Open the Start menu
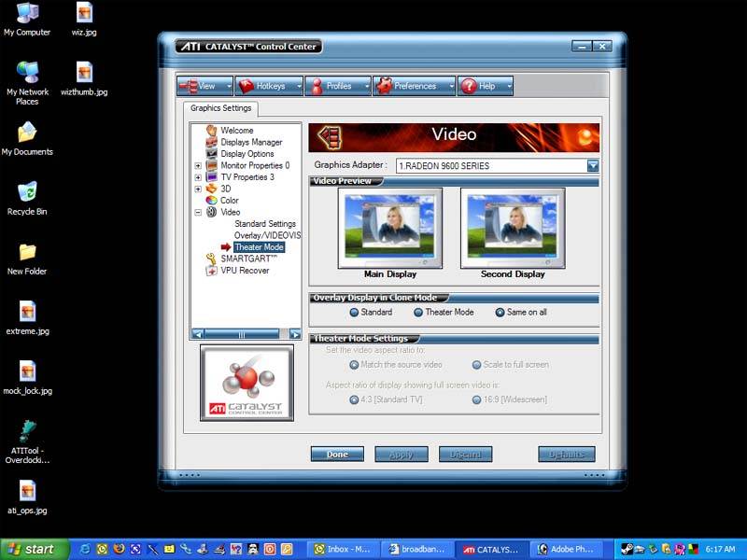This screenshot has height=560, width=747. [x=35, y=549]
